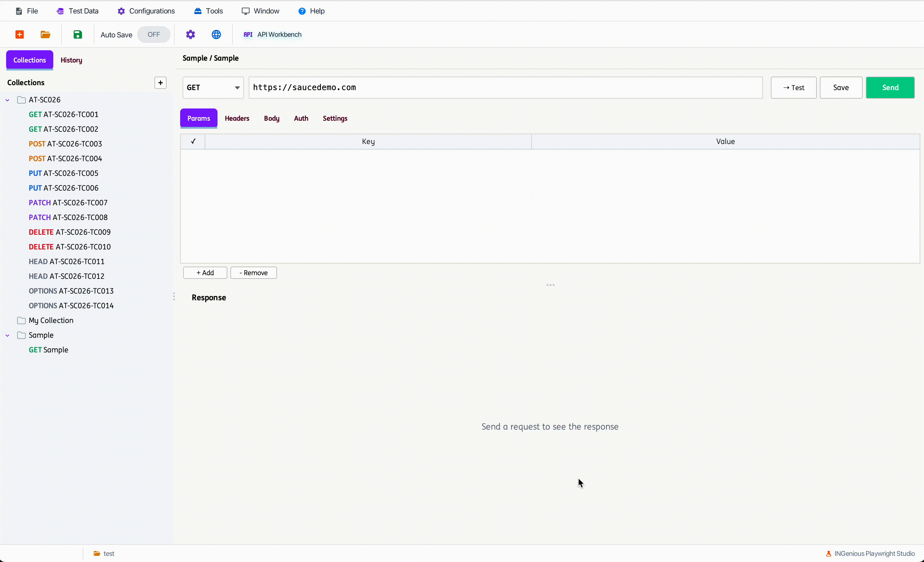
Task: Click the INGenious Playwright Studio logo icon
Action: [x=829, y=553]
